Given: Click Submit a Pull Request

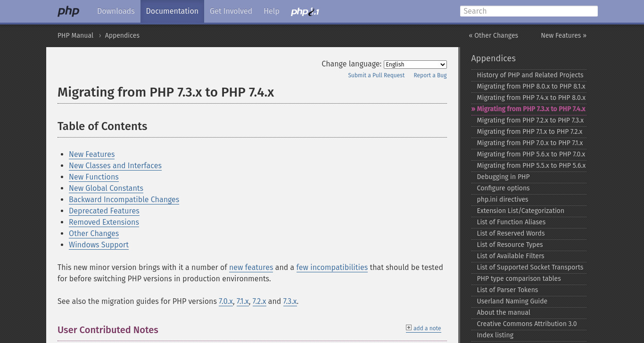Looking at the screenshot, I should pos(376,75).
